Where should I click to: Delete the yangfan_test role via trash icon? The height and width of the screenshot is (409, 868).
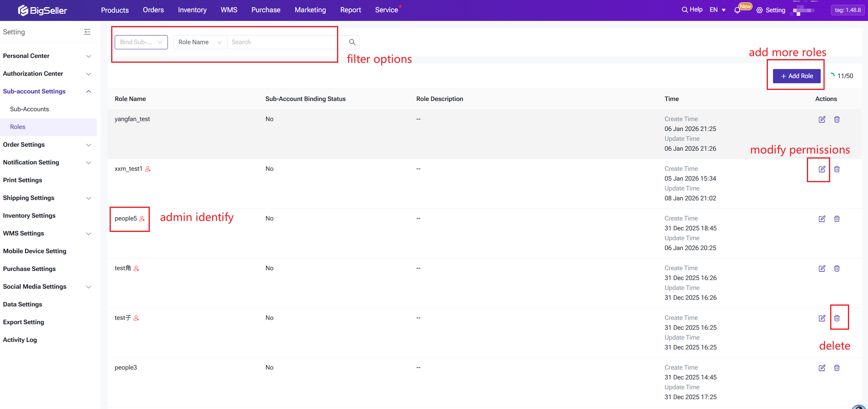(x=837, y=119)
